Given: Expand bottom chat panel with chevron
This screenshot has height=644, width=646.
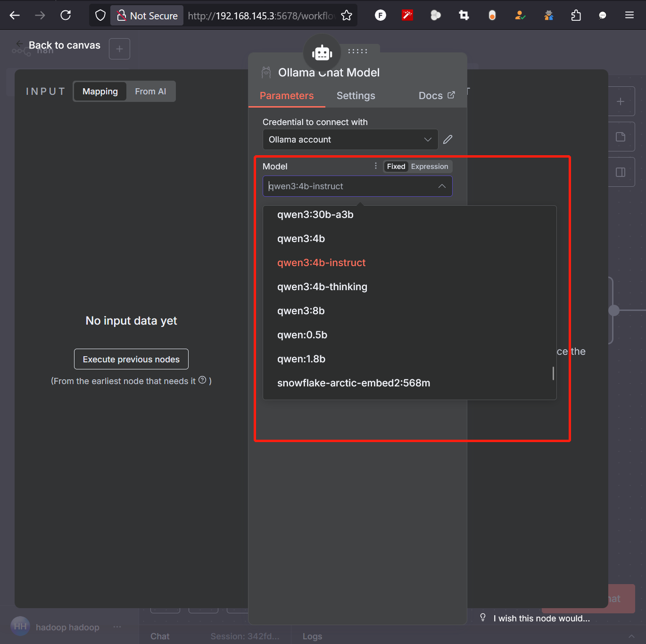Looking at the screenshot, I should (631, 636).
